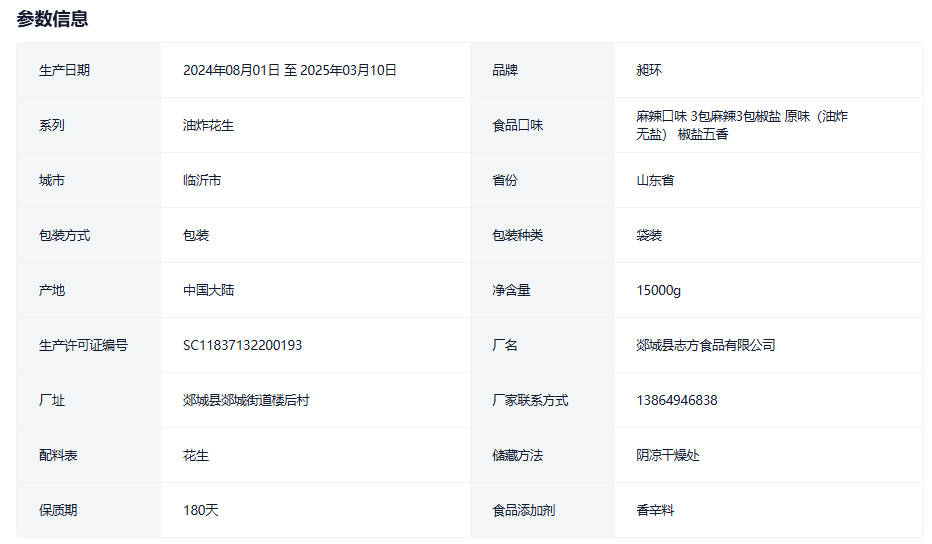Select the brand name 昶环
The height and width of the screenshot is (544, 932).
coord(648,70)
